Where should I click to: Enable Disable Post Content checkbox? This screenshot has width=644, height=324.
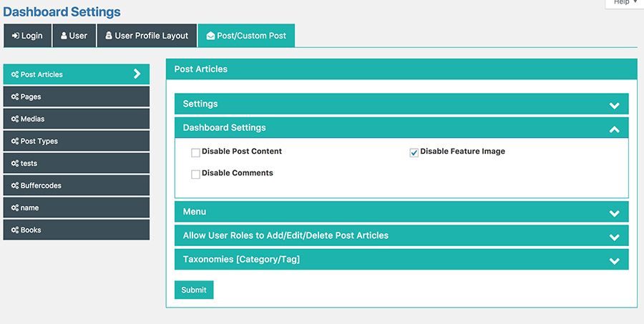pos(195,153)
